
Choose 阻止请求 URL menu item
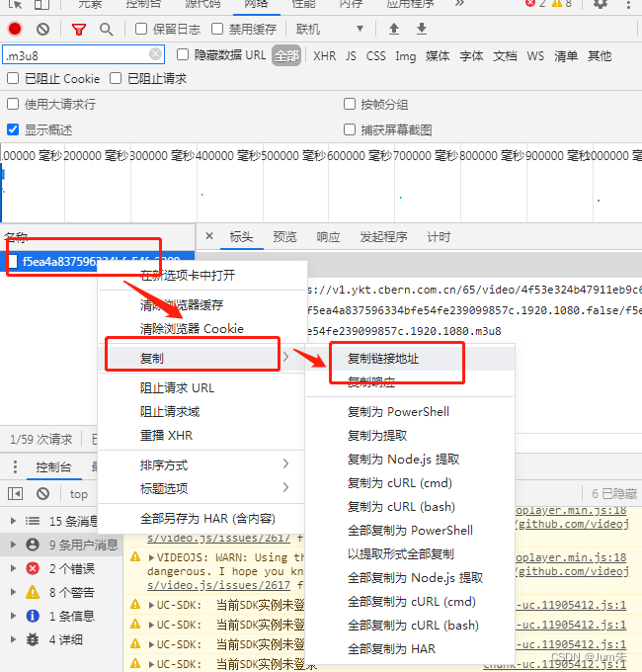tap(201, 387)
